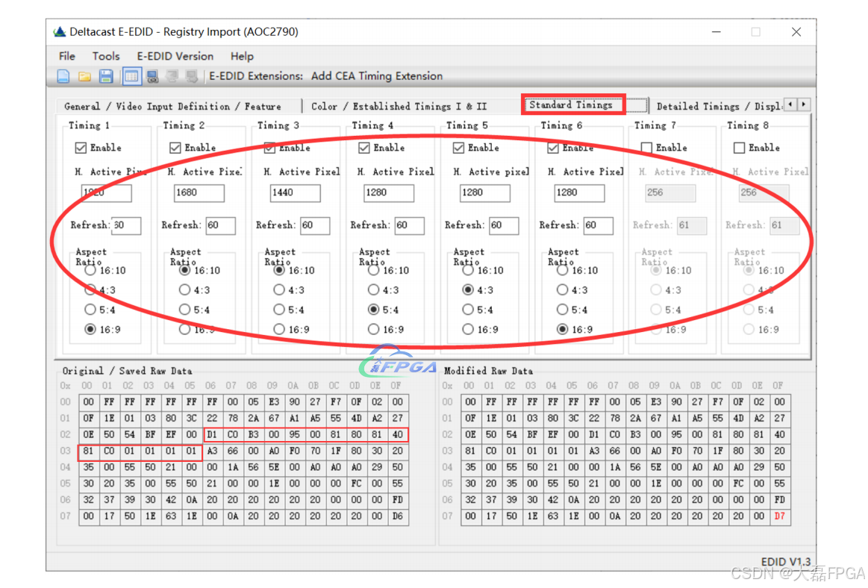Screen dimensions: 868x588
Task: Select 16:9 aspect ratio for Timing 1
Action: point(90,329)
